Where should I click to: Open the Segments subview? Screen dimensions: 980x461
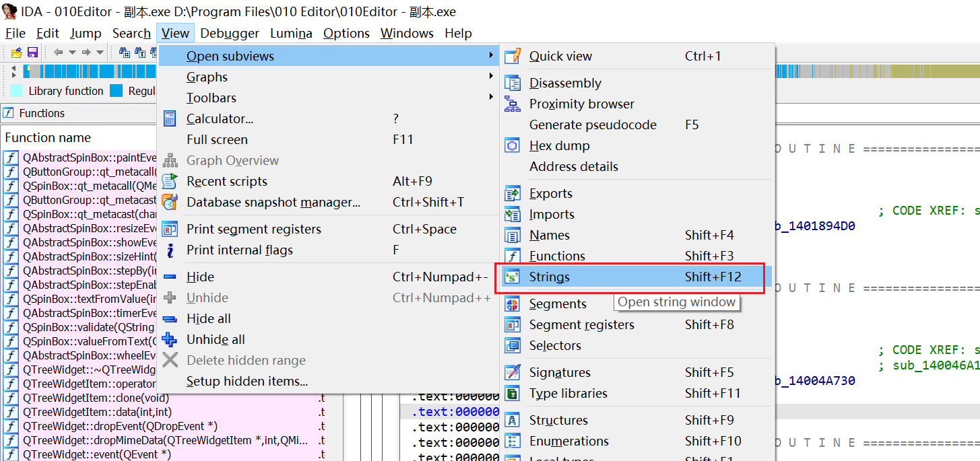pos(636,304)
